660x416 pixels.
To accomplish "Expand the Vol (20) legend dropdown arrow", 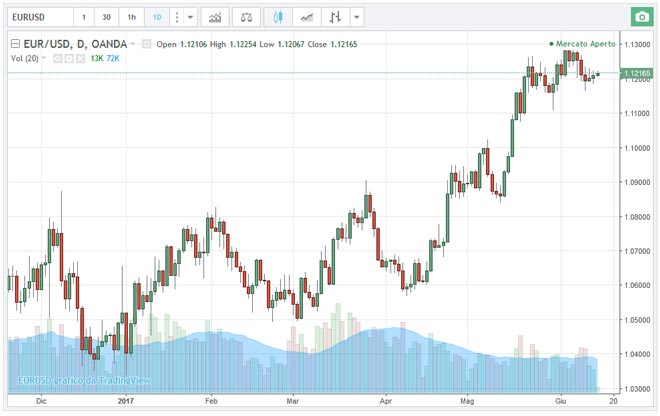I will click(x=46, y=59).
